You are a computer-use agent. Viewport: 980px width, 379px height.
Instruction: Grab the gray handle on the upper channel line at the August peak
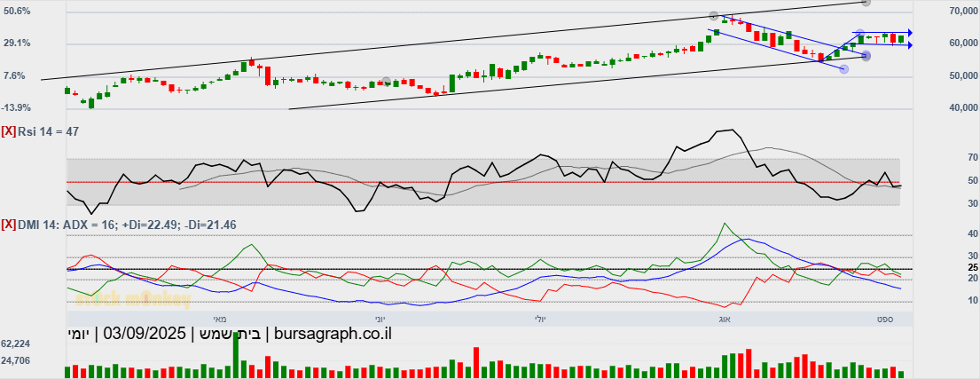point(714,16)
